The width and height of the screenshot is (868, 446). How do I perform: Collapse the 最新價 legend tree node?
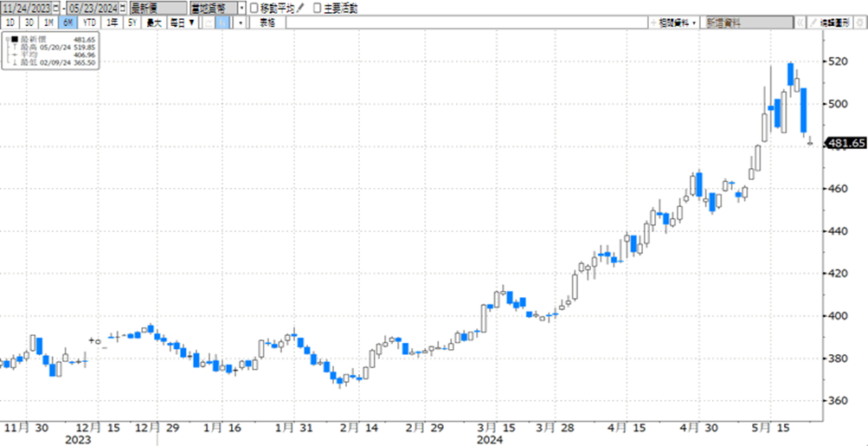click(x=7, y=39)
